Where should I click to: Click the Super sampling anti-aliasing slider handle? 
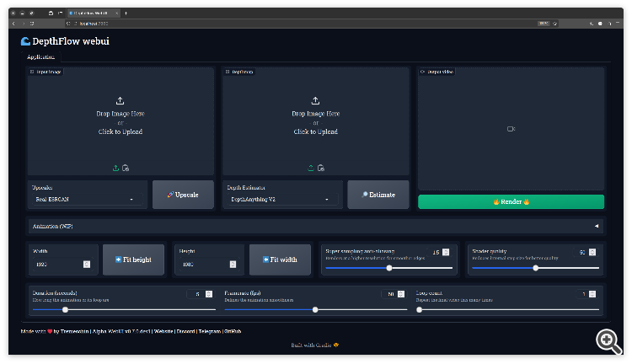(x=389, y=268)
